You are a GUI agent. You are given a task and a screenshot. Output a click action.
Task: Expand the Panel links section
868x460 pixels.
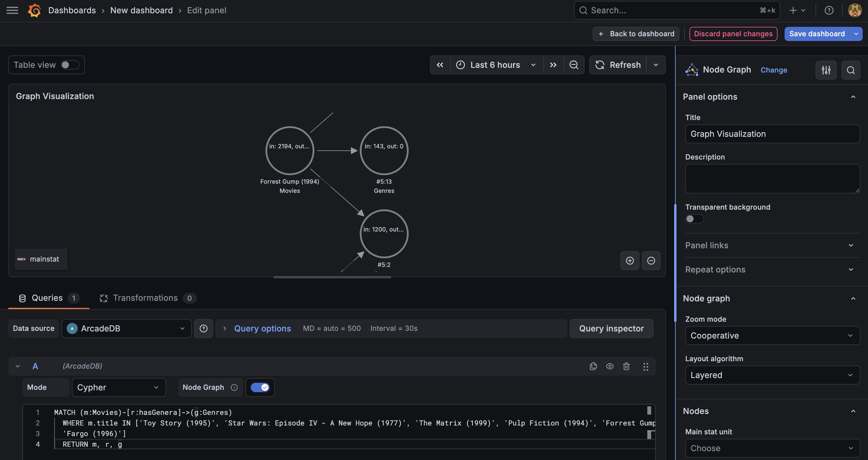(x=772, y=246)
